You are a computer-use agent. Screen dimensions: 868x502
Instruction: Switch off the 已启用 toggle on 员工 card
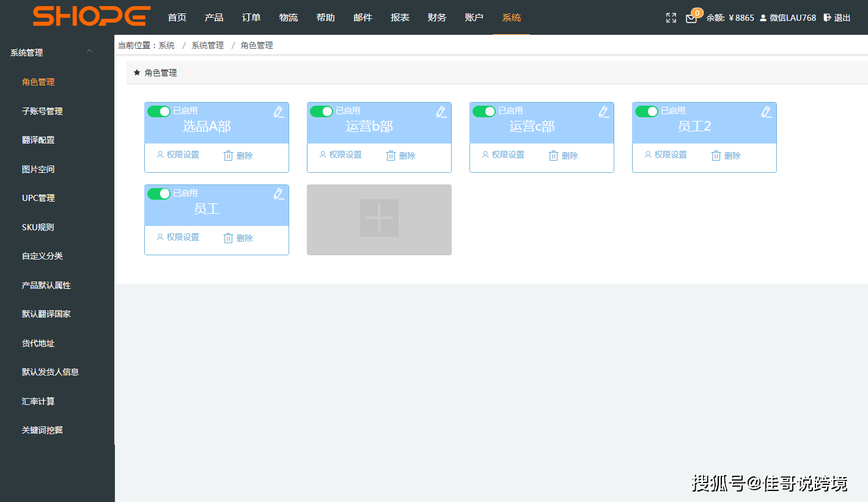(159, 194)
